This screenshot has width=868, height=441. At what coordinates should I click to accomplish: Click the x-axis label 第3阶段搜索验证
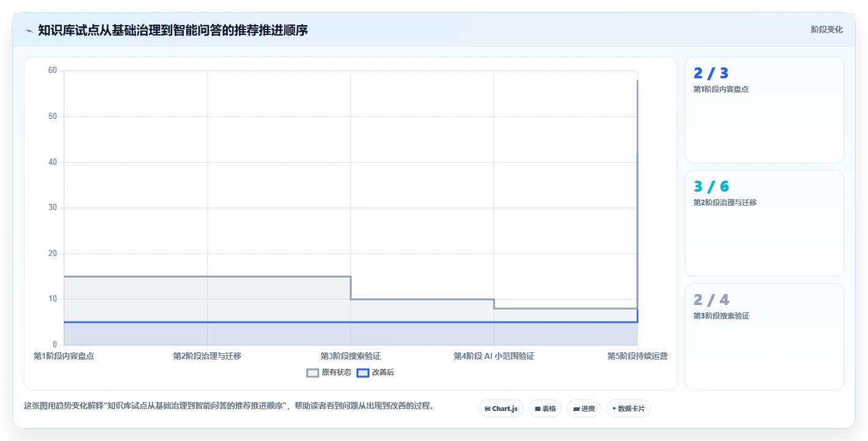tap(350, 356)
